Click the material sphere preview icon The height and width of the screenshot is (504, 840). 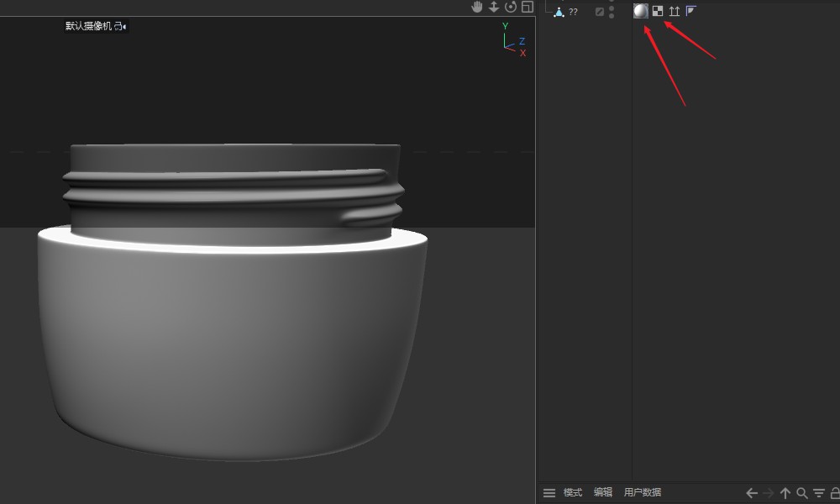[640, 11]
